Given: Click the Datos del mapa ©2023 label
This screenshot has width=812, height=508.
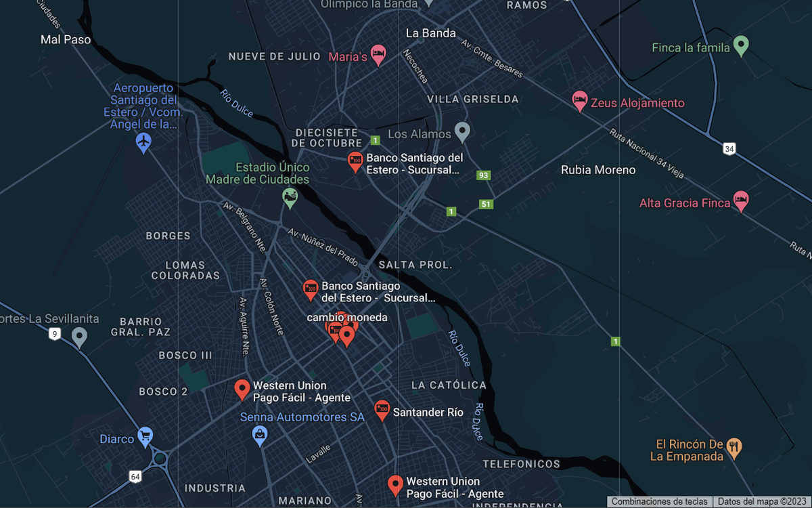Looking at the screenshot, I should pyautogui.click(x=763, y=502).
